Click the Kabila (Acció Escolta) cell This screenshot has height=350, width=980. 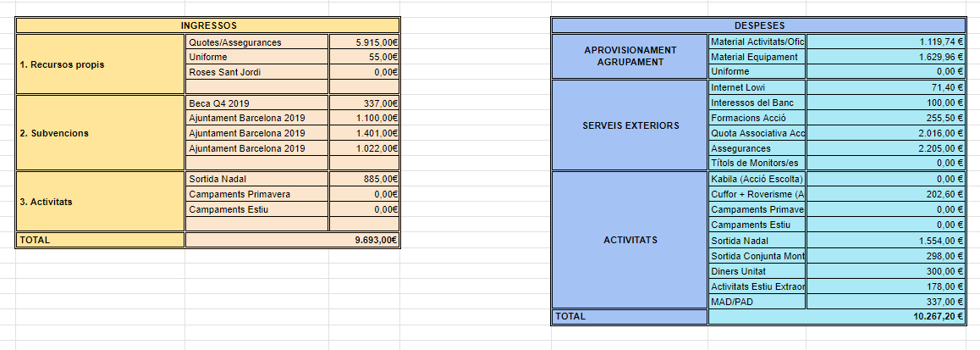click(757, 179)
